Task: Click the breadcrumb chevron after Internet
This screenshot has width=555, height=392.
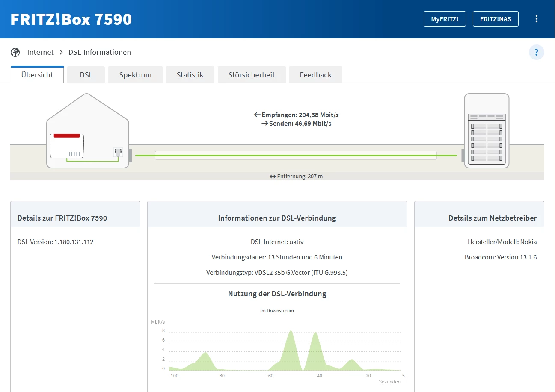Action: [61, 52]
